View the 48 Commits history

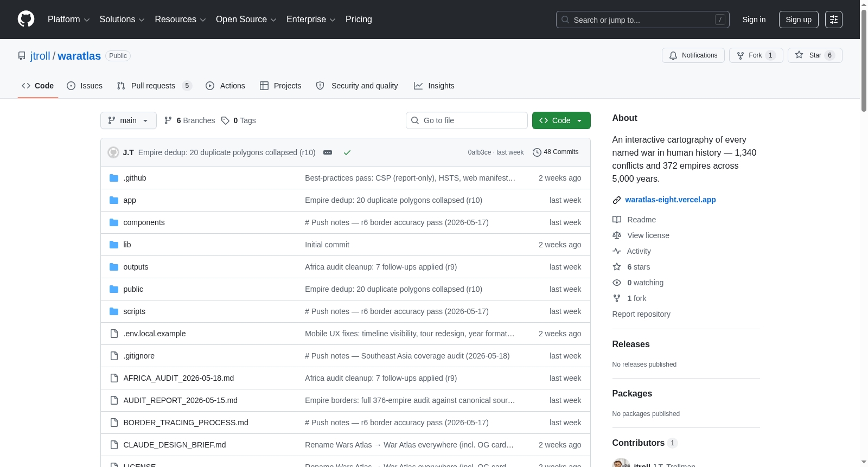[556, 152]
